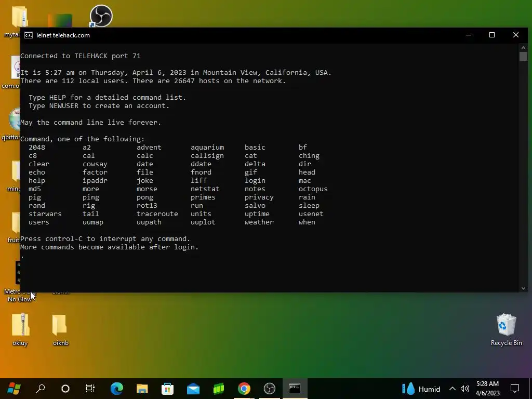Screen dimensions: 532x399
Task: Switch to OBS Studio on taskbar
Action: pos(270,389)
